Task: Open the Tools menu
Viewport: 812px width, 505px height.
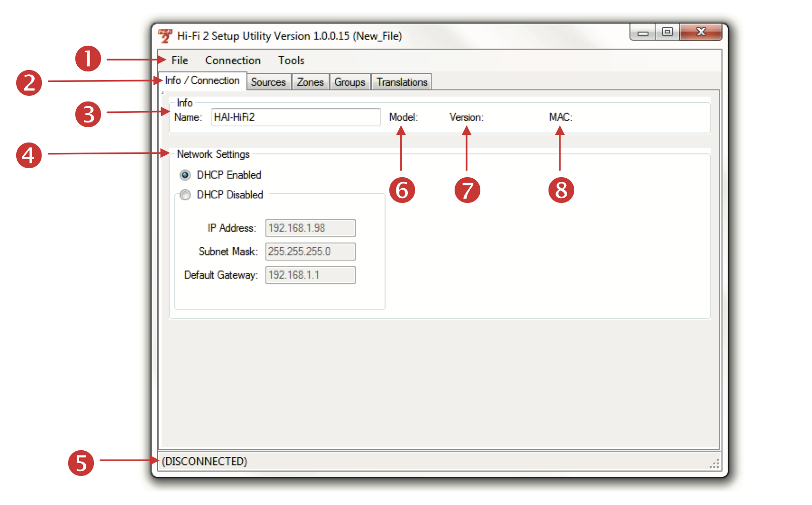Action: pos(291,61)
